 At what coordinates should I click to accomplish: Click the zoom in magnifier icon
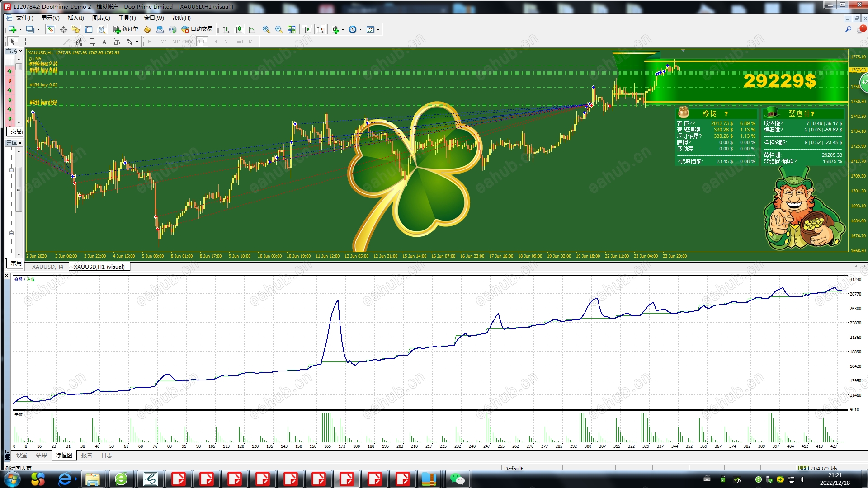(266, 29)
